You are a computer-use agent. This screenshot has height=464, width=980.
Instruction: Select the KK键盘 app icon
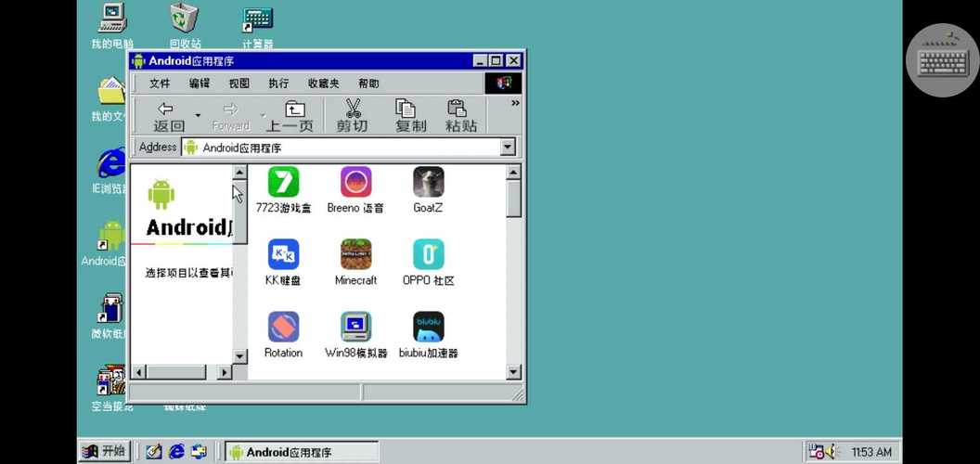(283, 255)
